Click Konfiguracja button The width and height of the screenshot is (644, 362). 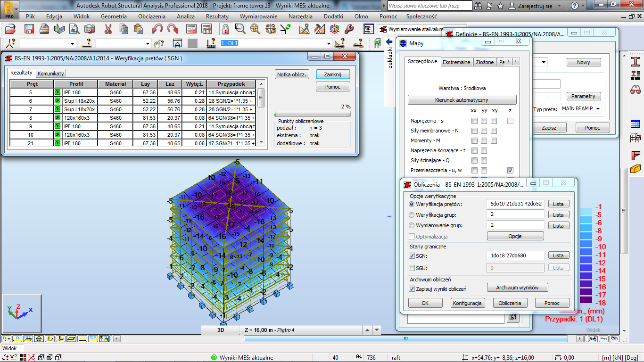(x=467, y=303)
